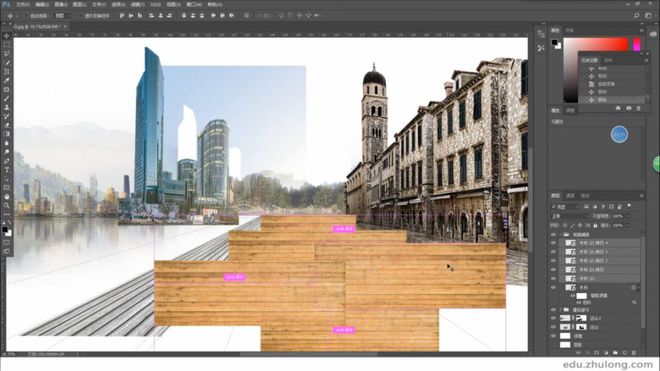Click the blue circular button in properties panel
660x371 pixels.
pos(619,135)
